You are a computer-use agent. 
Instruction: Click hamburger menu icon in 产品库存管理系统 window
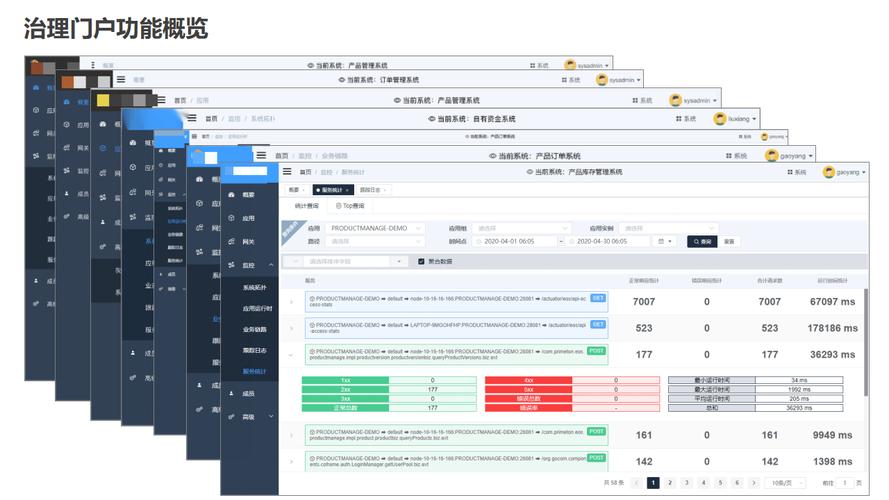tap(287, 171)
